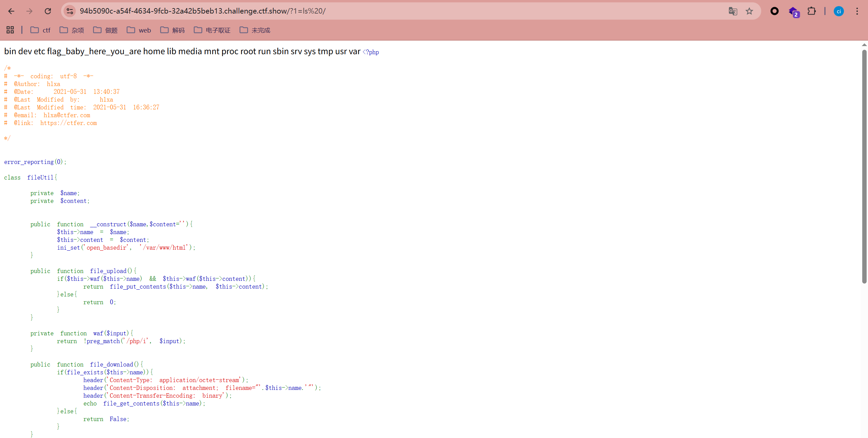Open the apps grid shortcut
The width and height of the screenshot is (868, 438).
pos(10,30)
